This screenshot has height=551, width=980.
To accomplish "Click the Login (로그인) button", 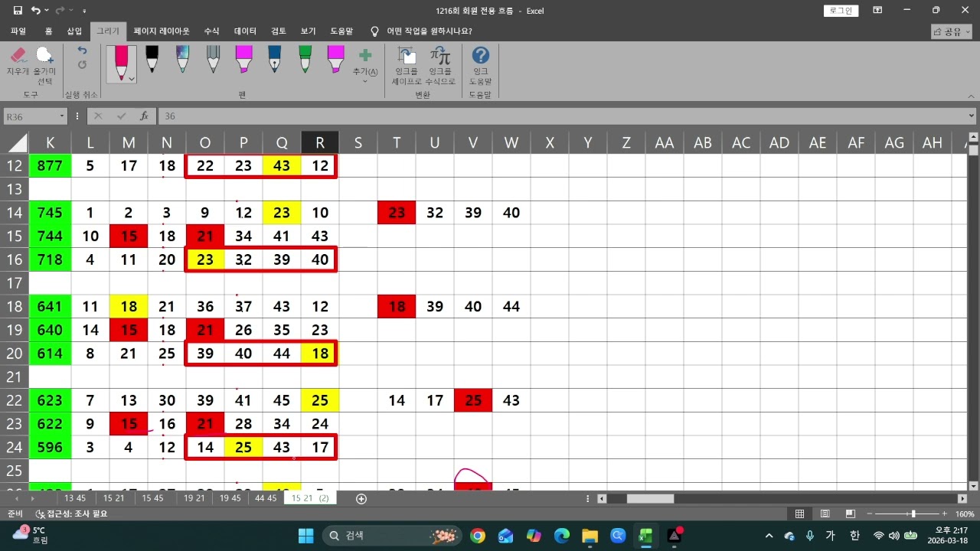I will click(841, 11).
